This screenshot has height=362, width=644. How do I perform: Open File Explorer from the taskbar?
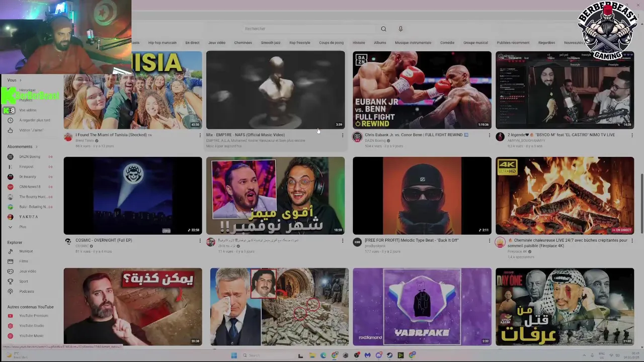click(x=312, y=355)
